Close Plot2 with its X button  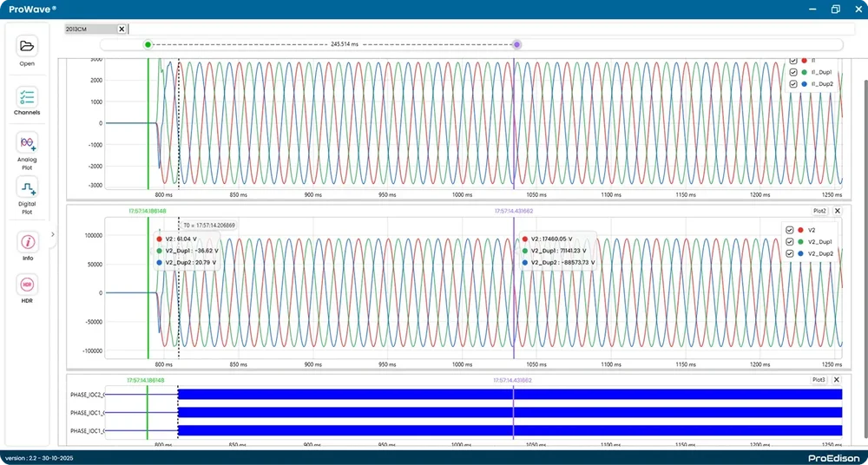coord(837,210)
